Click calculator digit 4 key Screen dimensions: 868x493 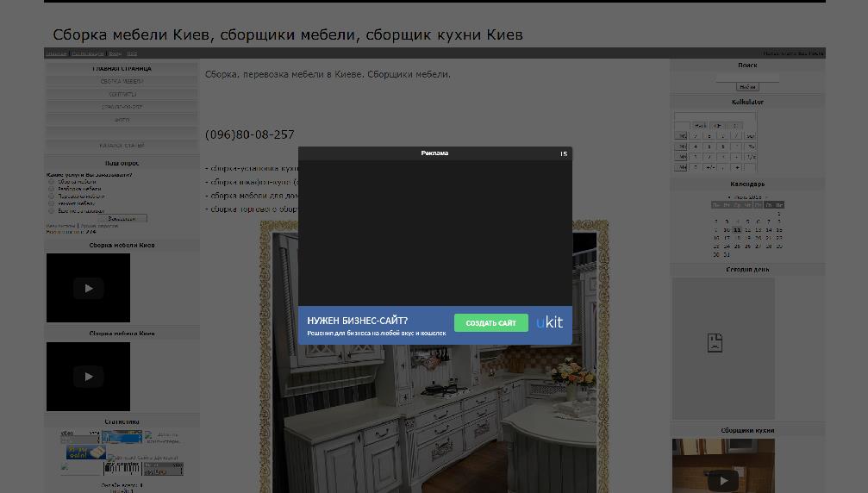click(696, 147)
